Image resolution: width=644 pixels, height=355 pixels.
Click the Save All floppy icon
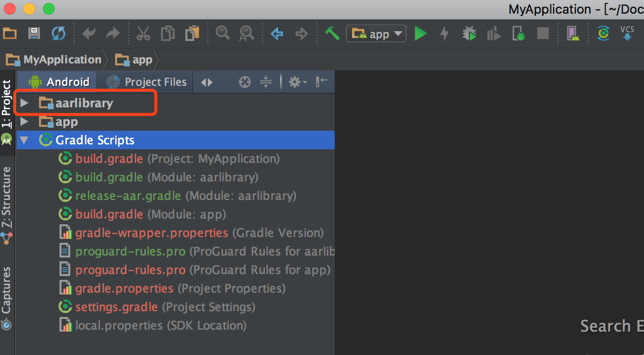(34, 34)
